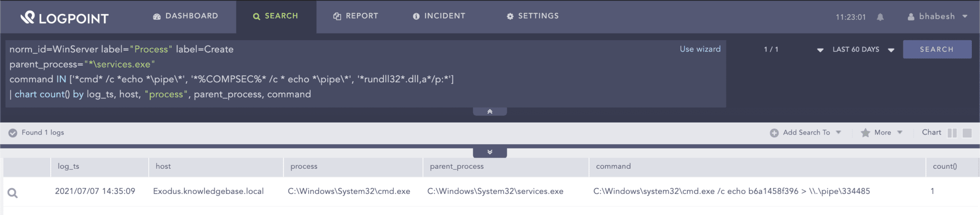Click the count() column header
Image resolution: width=980 pixels, height=215 pixels.
tap(945, 167)
